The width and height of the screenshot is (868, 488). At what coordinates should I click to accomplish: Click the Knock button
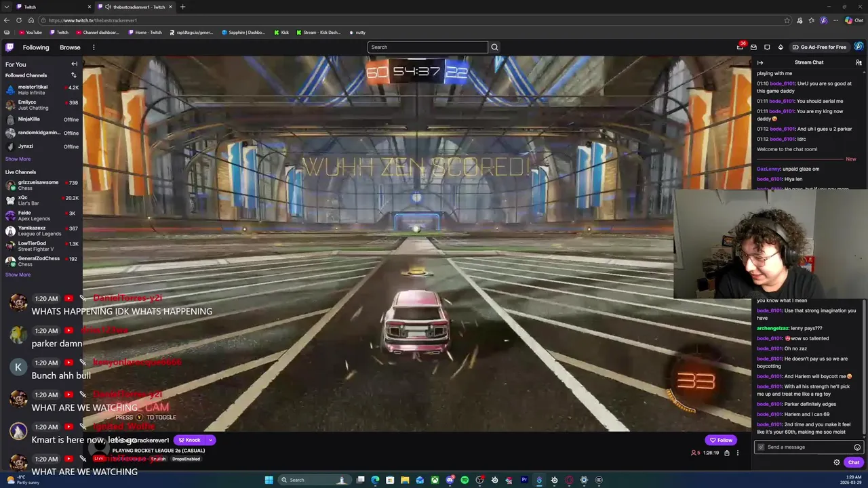(190, 440)
